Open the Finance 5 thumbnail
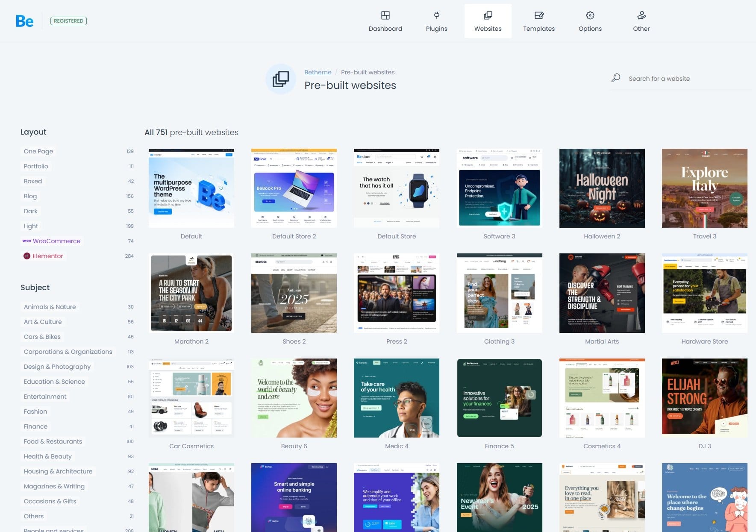Image resolution: width=756 pixels, height=532 pixels. [x=499, y=398]
